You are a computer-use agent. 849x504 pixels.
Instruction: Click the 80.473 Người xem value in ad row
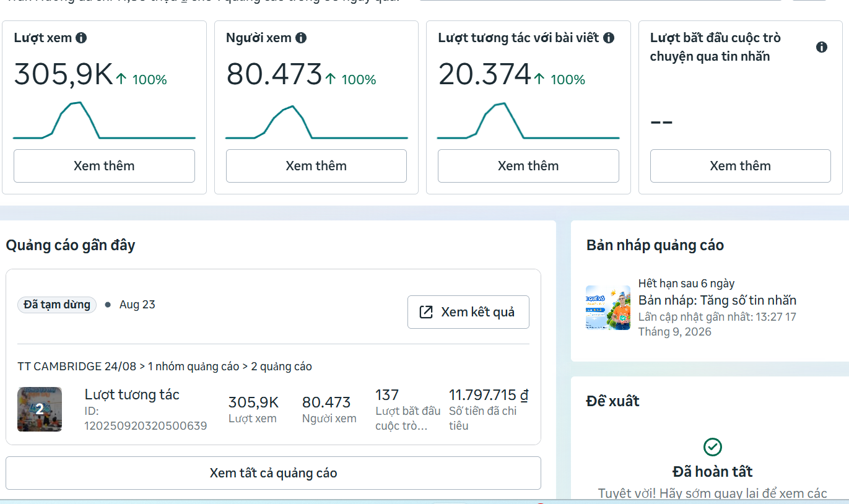[326, 402]
